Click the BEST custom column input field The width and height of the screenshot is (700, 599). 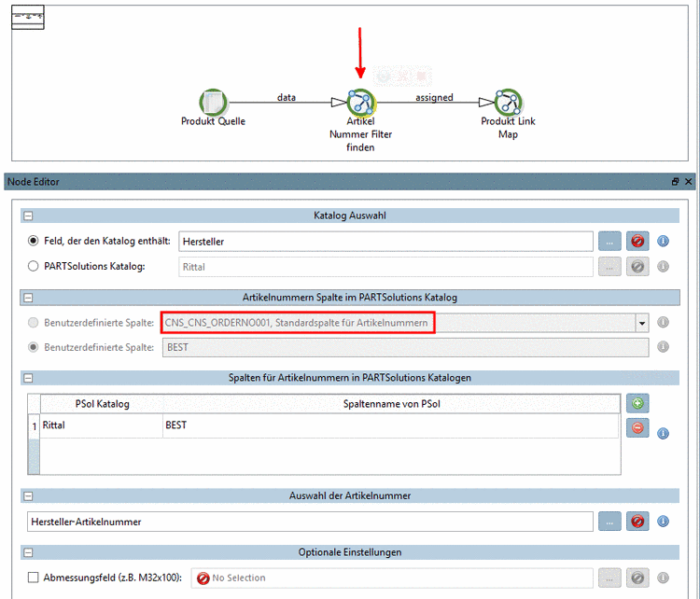405,347
